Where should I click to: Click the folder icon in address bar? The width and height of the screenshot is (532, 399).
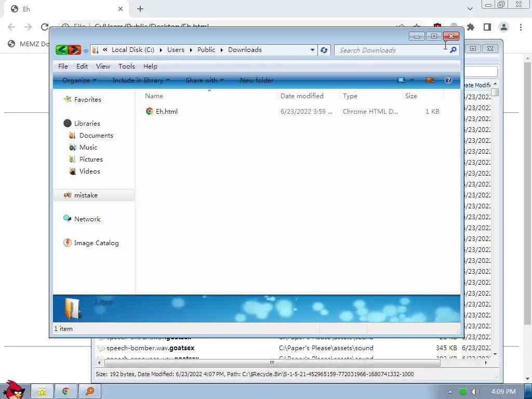point(96,50)
